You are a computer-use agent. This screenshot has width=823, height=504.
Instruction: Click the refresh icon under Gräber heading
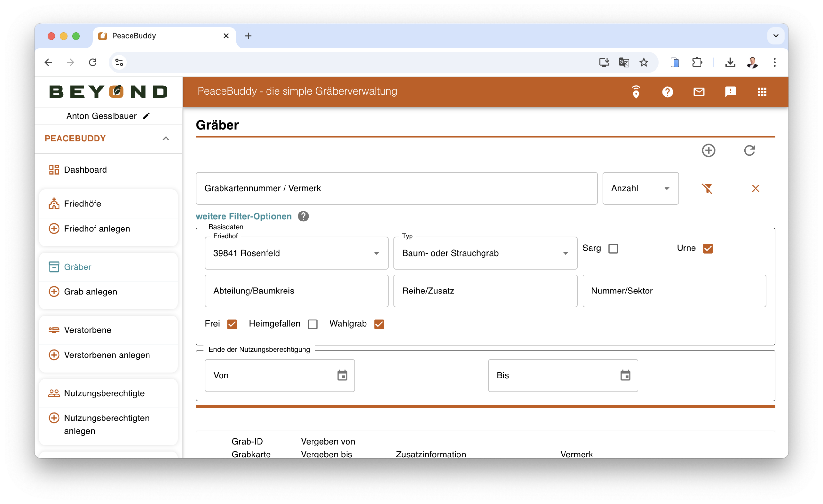(749, 150)
